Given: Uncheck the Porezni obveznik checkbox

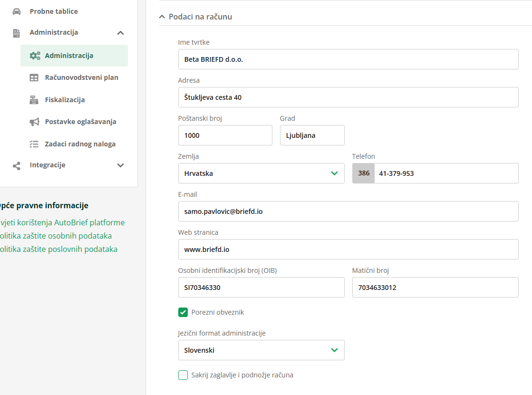Looking at the screenshot, I should pos(183,312).
